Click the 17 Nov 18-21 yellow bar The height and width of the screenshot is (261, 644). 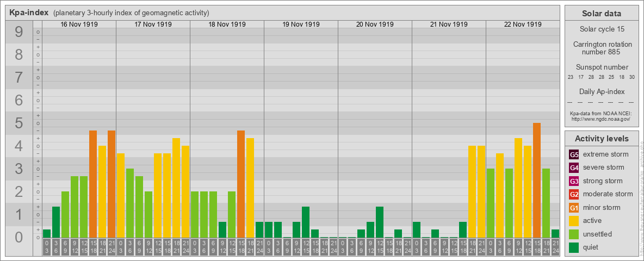176,188
